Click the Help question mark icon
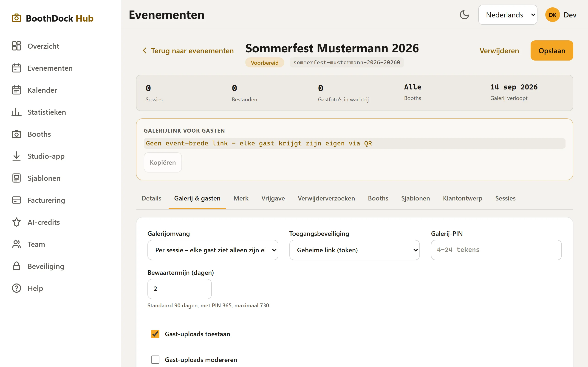 coord(17,288)
